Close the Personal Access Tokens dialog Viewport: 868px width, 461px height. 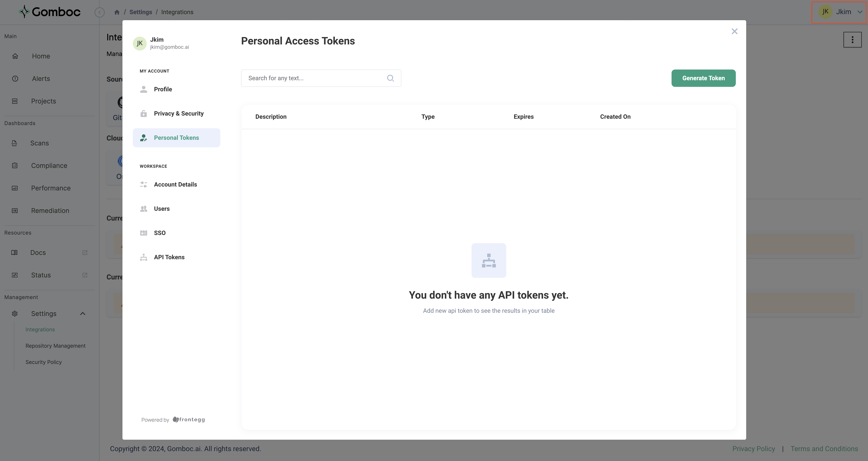[x=735, y=31]
